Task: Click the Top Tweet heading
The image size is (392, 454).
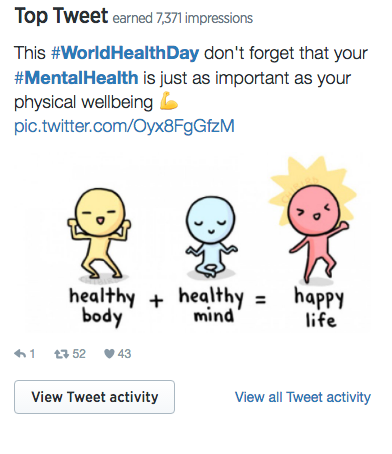Action: [x=61, y=16]
